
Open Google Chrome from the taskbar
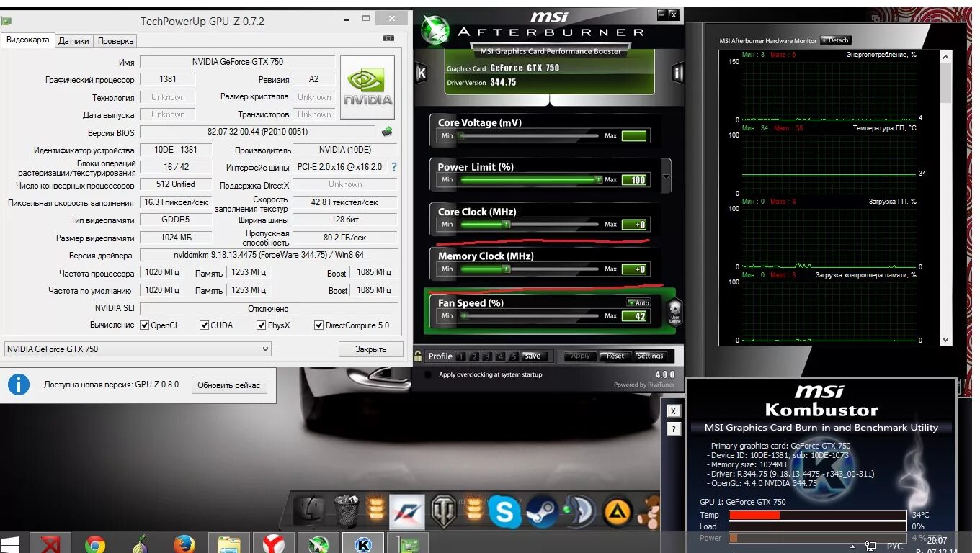tap(94, 544)
